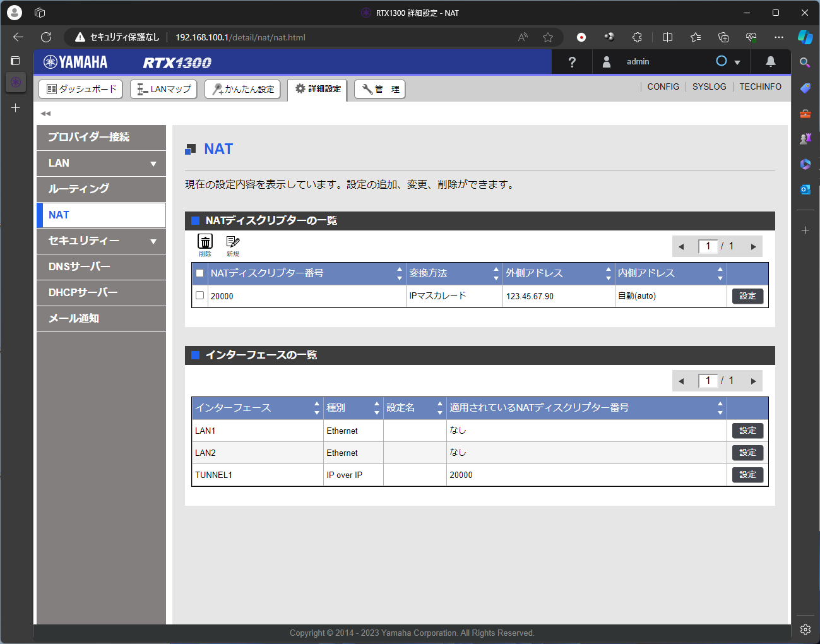Collapse the side menu with double-arrow icon

(x=45, y=114)
